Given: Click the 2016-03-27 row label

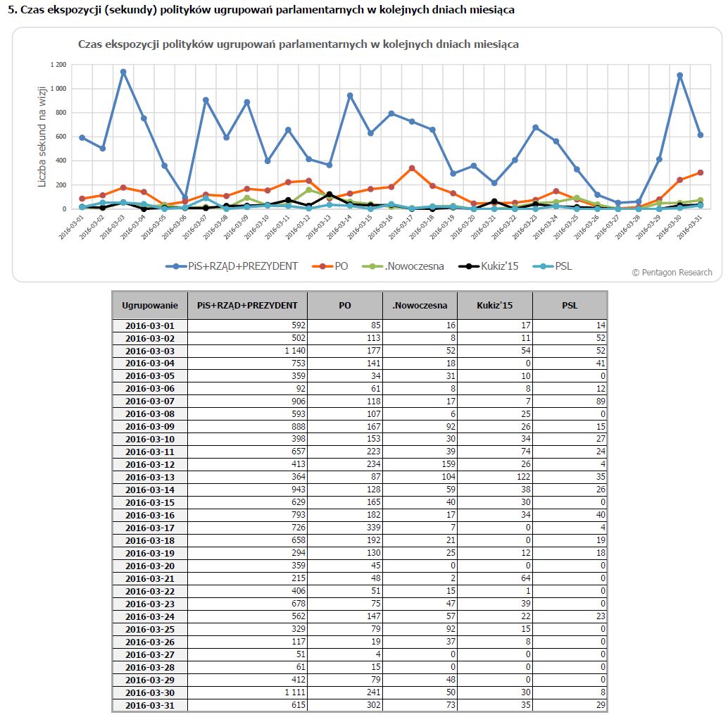Looking at the screenshot, I should tap(150, 654).
